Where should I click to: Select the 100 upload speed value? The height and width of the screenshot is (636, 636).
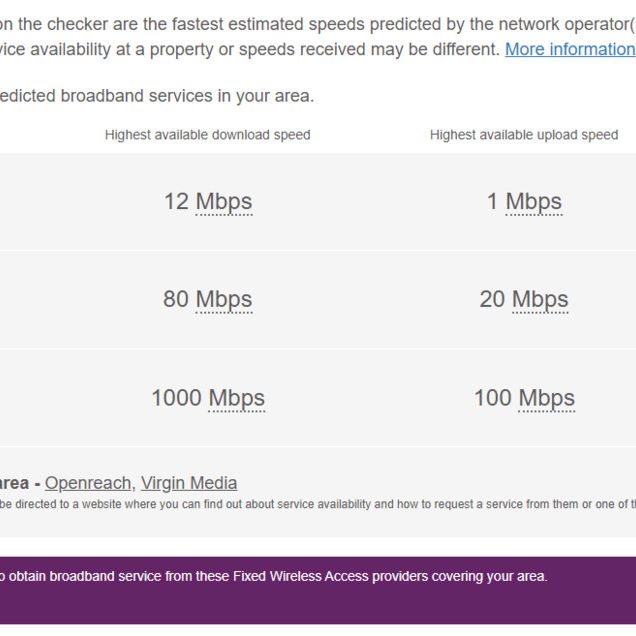tap(492, 397)
